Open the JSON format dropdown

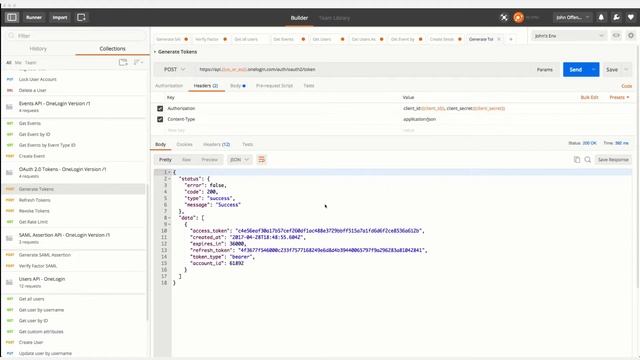[239, 160]
